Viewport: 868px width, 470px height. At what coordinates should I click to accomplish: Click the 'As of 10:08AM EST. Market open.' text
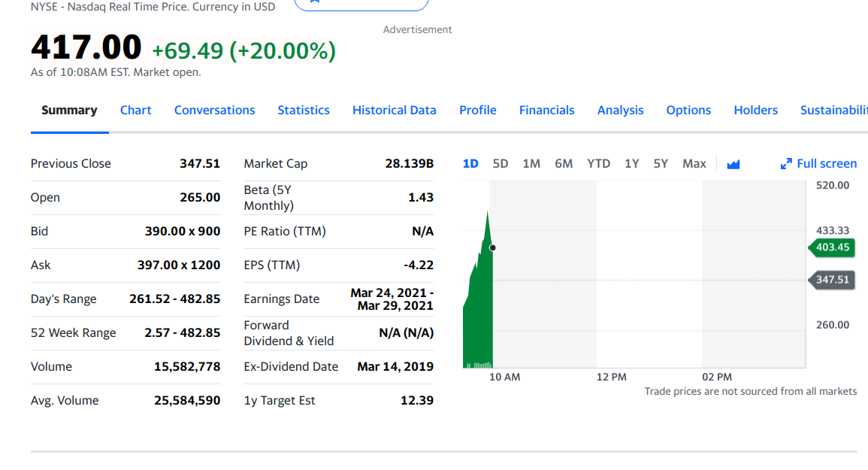(x=116, y=72)
